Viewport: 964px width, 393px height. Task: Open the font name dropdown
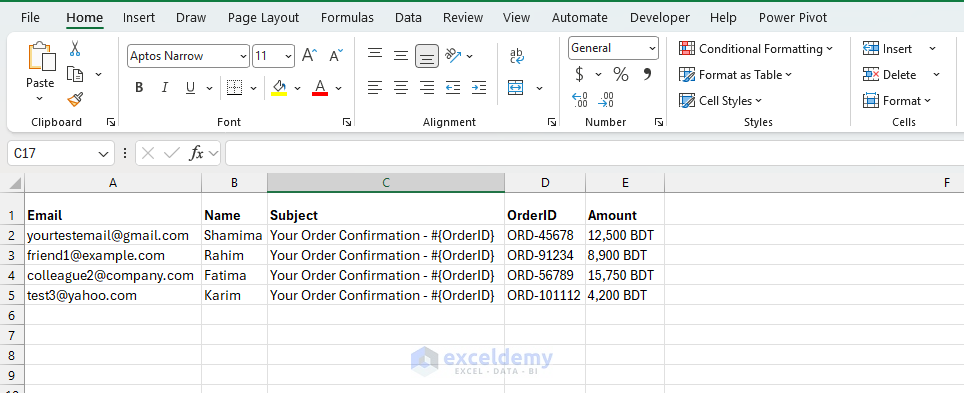click(243, 56)
